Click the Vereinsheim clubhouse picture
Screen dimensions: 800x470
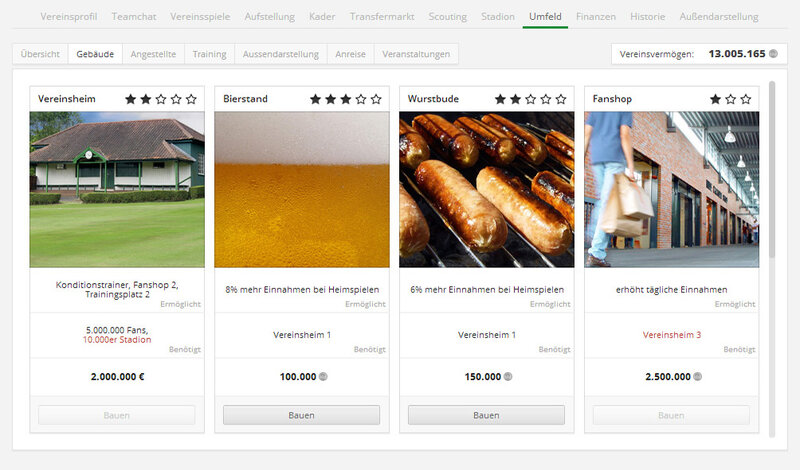[x=117, y=189]
